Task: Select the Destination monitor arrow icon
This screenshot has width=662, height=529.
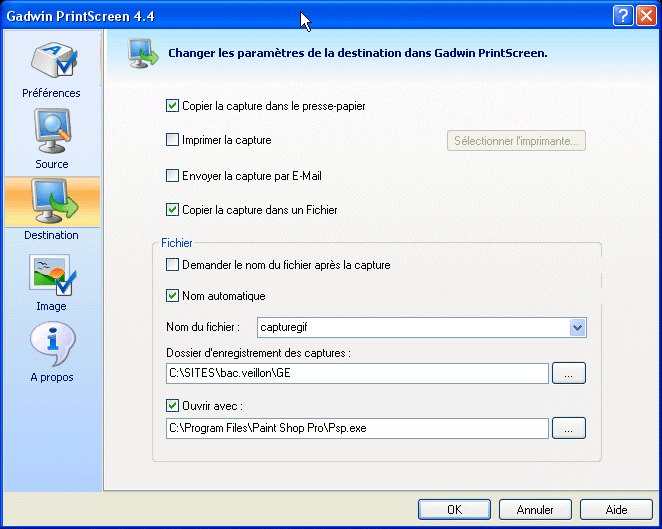Action: 54,201
